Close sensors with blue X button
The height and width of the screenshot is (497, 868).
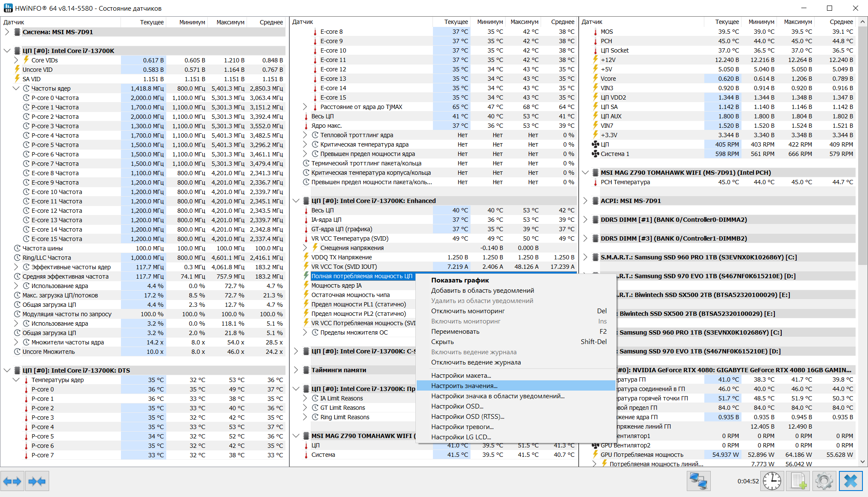[x=850, y=481]
